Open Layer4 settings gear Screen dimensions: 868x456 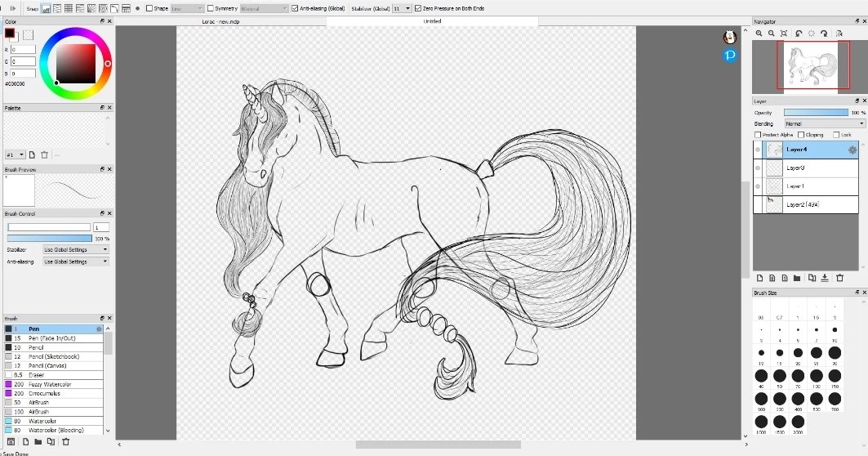[852, 150]
